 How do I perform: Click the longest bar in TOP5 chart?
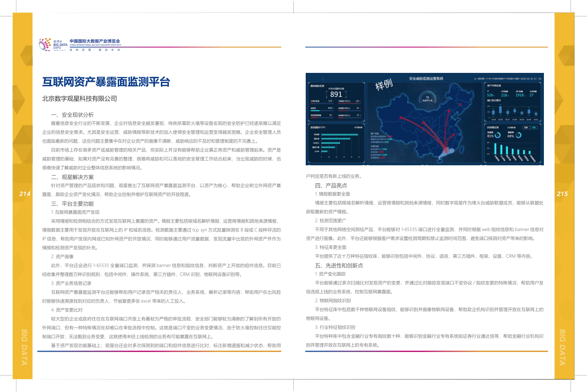pos(339,134)
